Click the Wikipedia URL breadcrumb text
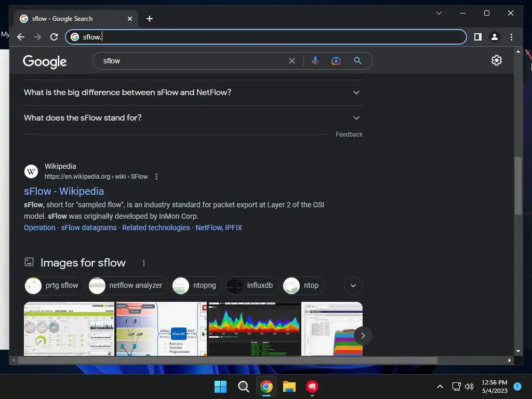The image size is (532, 399). pos(96,177)
